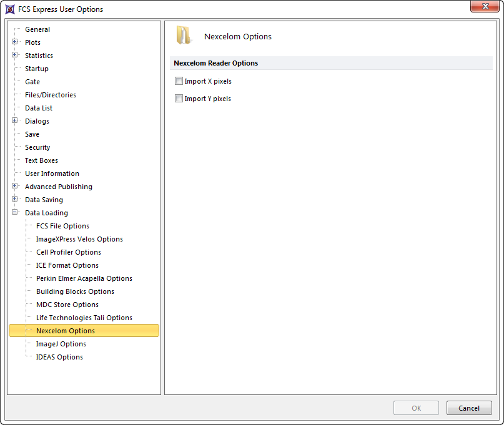Click the FCS Express title bar icon
This screenshot has height=425, width=504.
tap(10, 9)
